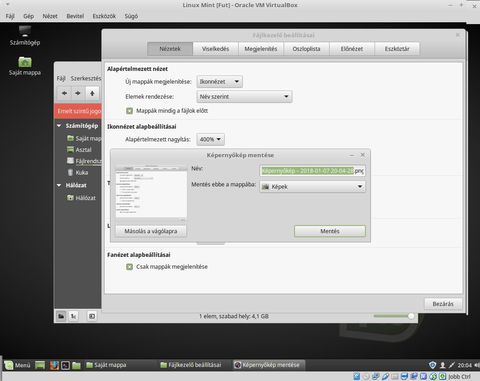The height and width of the screenshot is (381, 480).
Task: Show places sidebar using status bar folder icon
Action: tap(61, 316)
